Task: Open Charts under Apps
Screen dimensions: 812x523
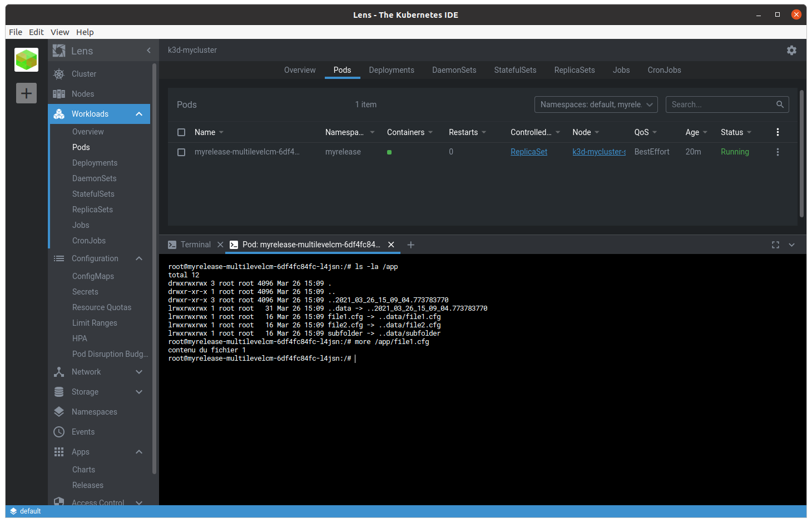Action: (83, 470)
